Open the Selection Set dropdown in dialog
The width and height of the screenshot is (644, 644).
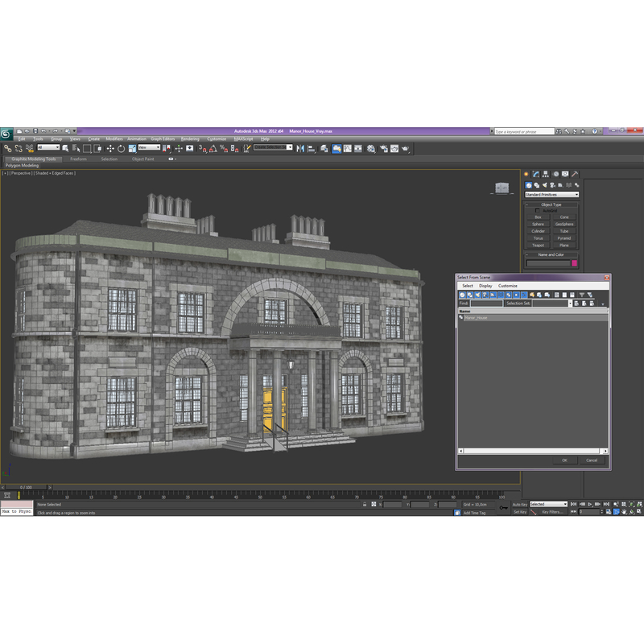click(570, 303)
